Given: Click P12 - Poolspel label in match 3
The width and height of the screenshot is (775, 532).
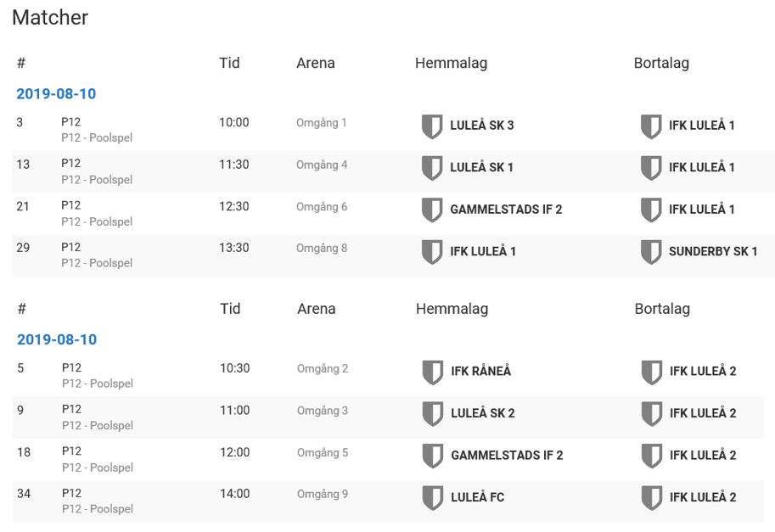Looking at the screenshot, I should coord(97,137).
